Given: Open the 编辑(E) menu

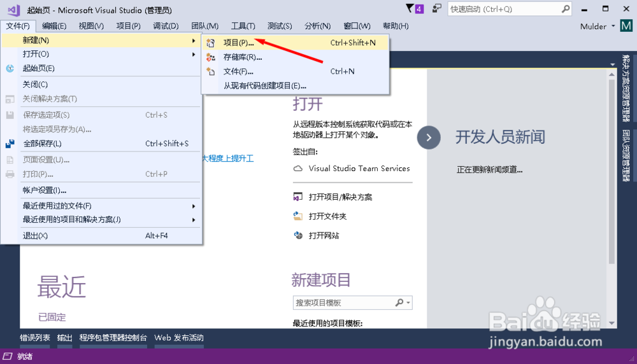Looking at the screenshot, I should tap(54, 26).
